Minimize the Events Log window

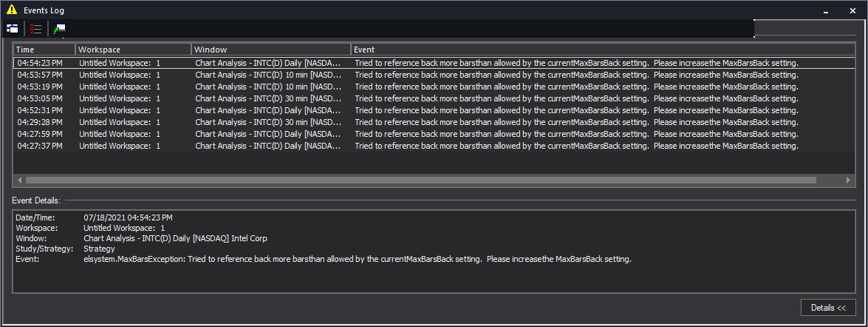coord(826,10)
